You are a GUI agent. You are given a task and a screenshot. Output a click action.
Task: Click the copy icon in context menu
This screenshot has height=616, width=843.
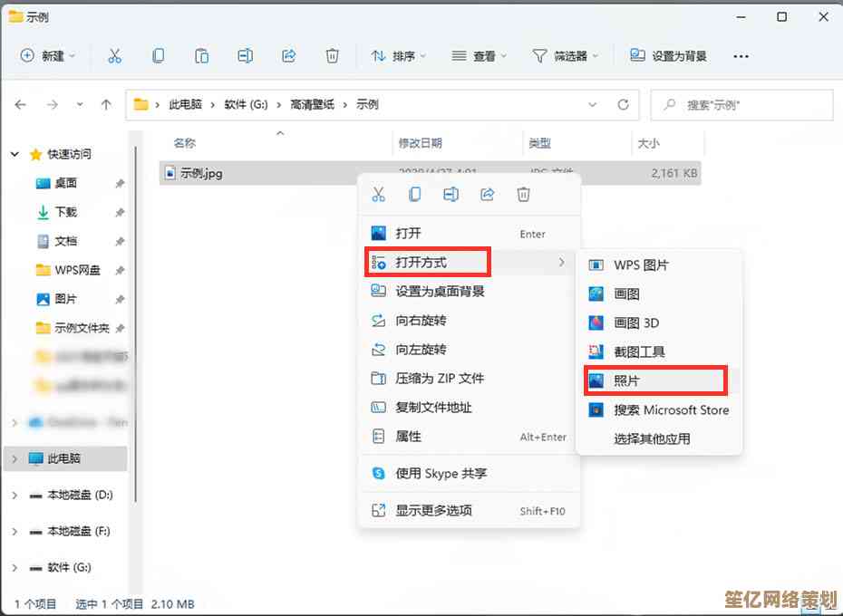pyautogui.click(x=414, y=194)
